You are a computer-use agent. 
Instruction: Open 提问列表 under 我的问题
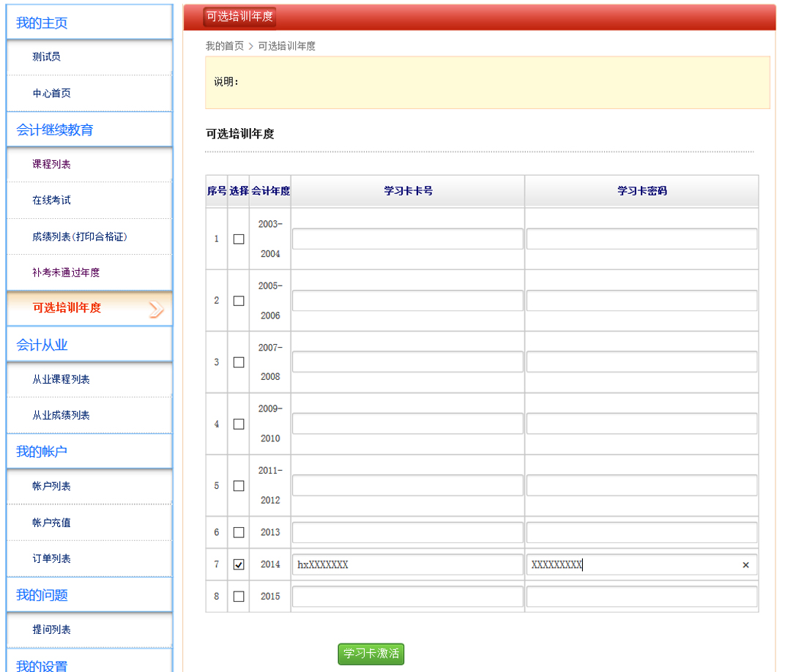(51, 630)
